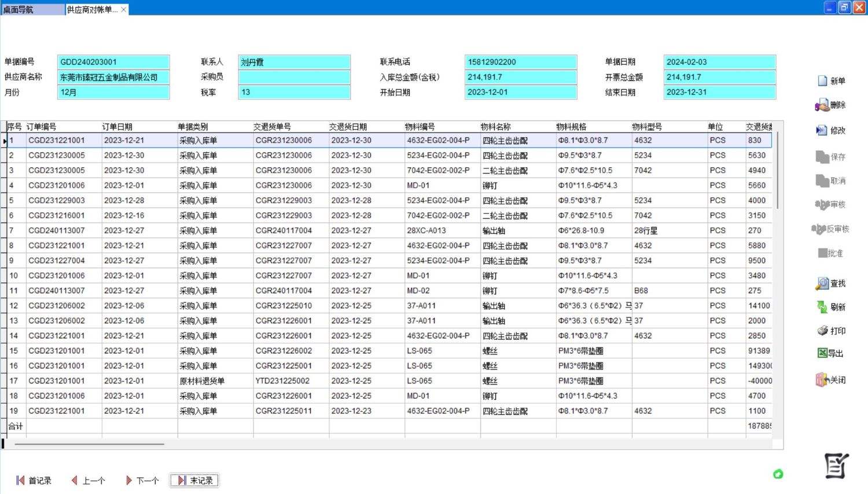The width and height of the screenshot is (868, 494).
Task: Click the 删除 (delete) icon
Action: click(x=822, y=105)
